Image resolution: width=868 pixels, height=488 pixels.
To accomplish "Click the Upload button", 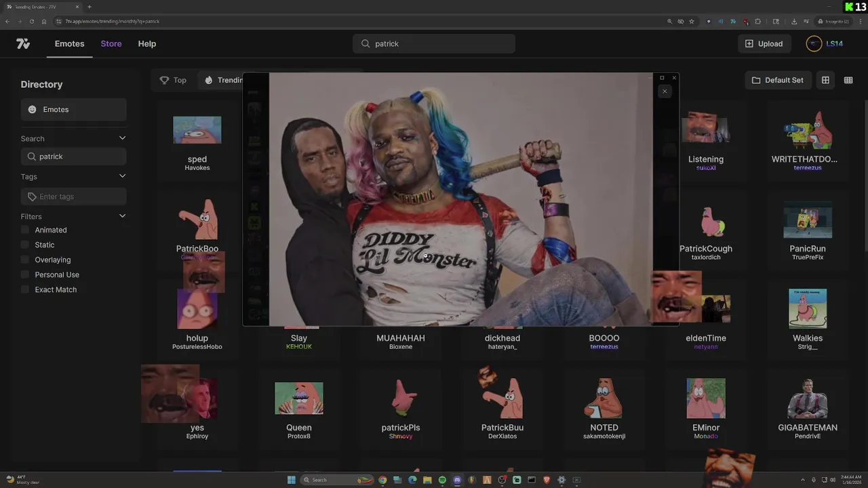I will 764,43.
